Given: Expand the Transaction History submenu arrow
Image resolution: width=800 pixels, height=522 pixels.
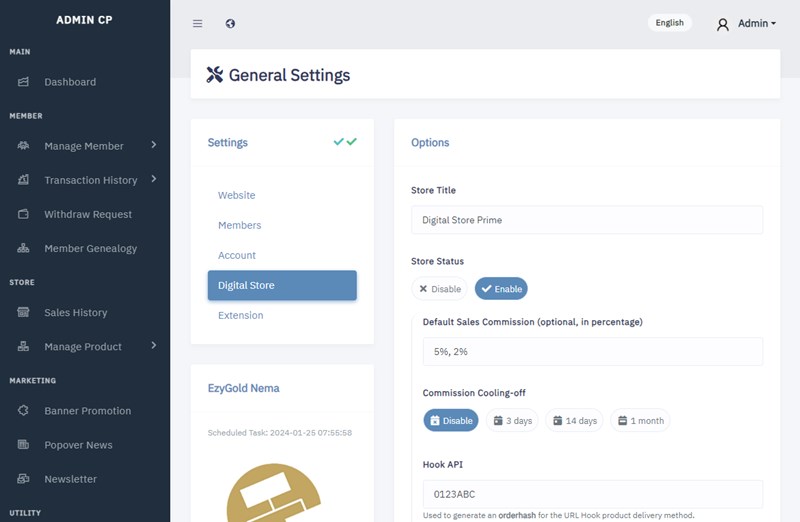Looking at the screenshot, I should tap(154, 179).
